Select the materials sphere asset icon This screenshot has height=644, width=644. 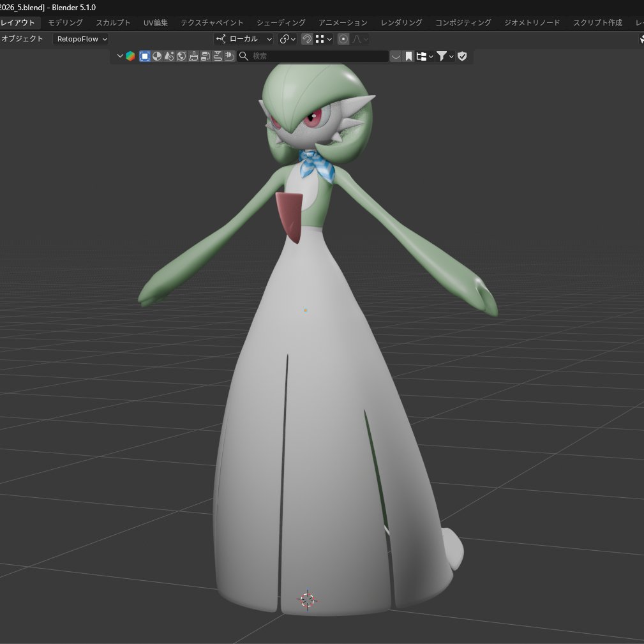[x=157, y=56]
